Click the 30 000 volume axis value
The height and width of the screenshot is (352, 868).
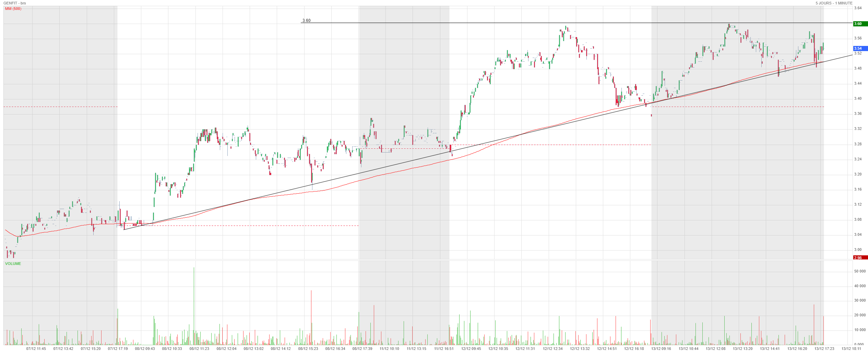click(860, 300)
